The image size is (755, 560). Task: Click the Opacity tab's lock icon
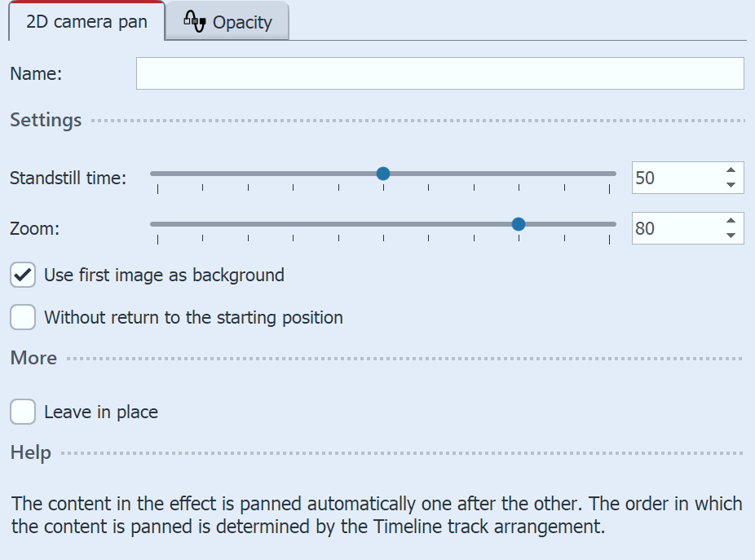[x=196, y=22]
